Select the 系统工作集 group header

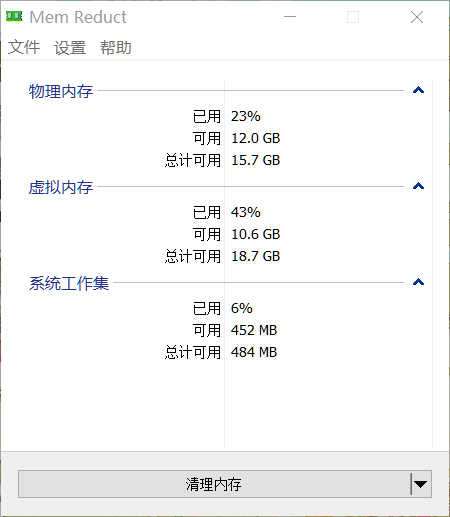tap(69, 283)
